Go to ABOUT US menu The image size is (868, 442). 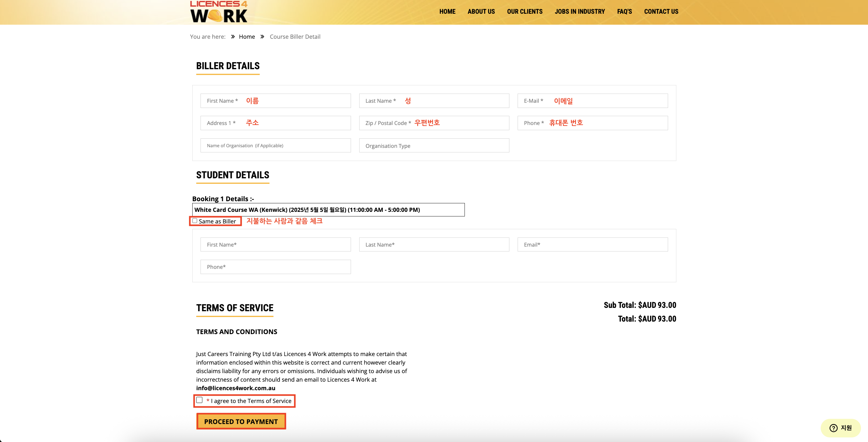481,12
